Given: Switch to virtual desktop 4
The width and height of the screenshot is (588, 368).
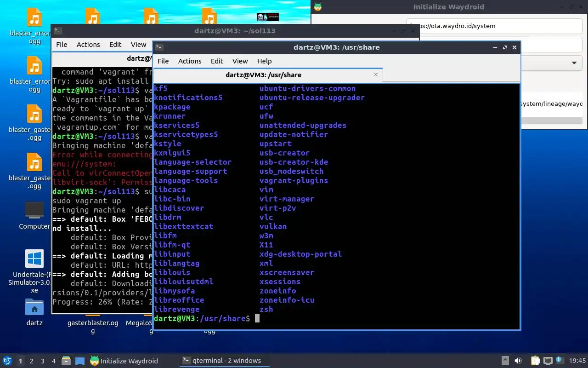Looking at the screenshot, I should 54,361.
